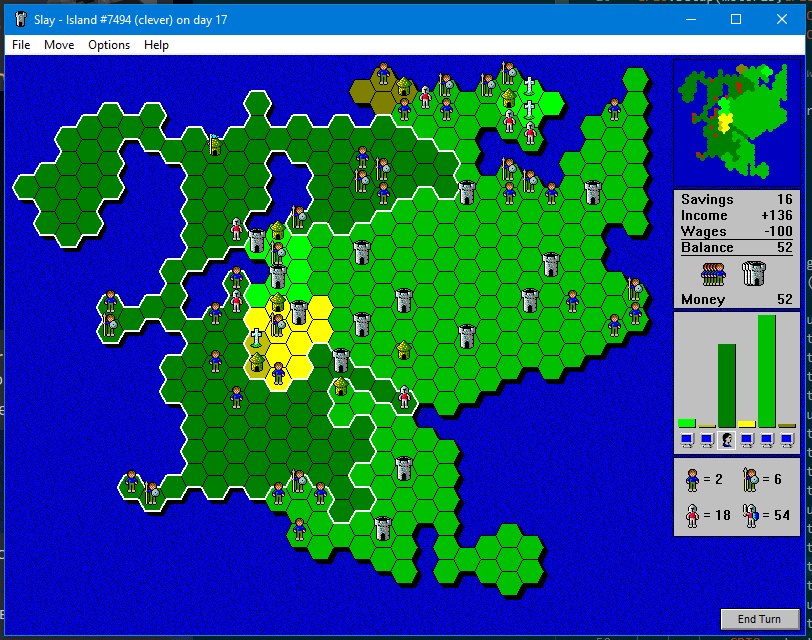This screenshot has height=640, width=812.
Task: Click the Money value 52
Action: pos(784,299)
